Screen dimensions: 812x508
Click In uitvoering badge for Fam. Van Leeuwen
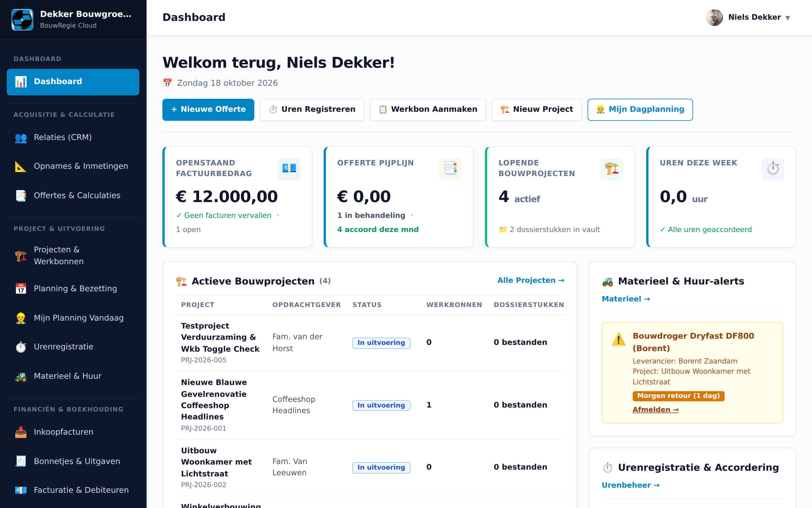pyautogui.click(x=381, y=467)
